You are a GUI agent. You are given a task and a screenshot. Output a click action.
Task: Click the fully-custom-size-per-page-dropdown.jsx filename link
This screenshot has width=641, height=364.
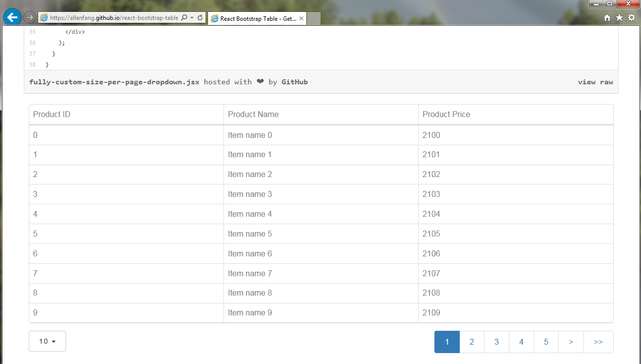pos(115,82)
